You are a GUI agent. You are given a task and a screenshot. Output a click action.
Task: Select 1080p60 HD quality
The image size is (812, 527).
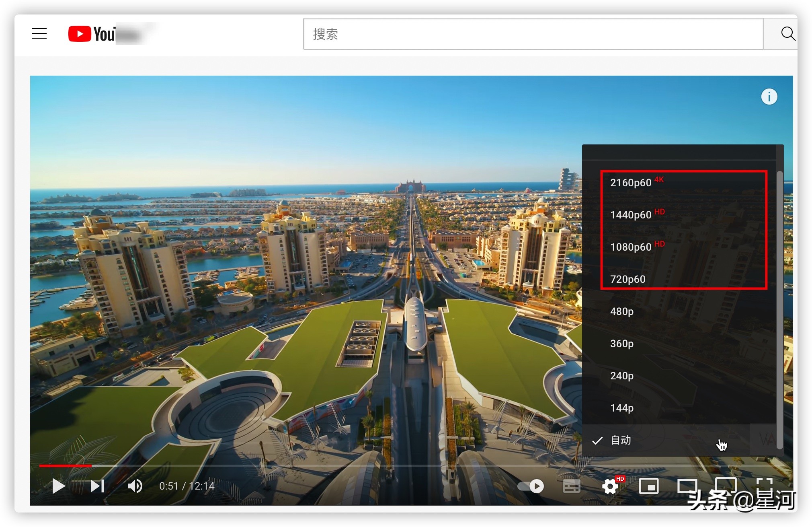(631, 247)
